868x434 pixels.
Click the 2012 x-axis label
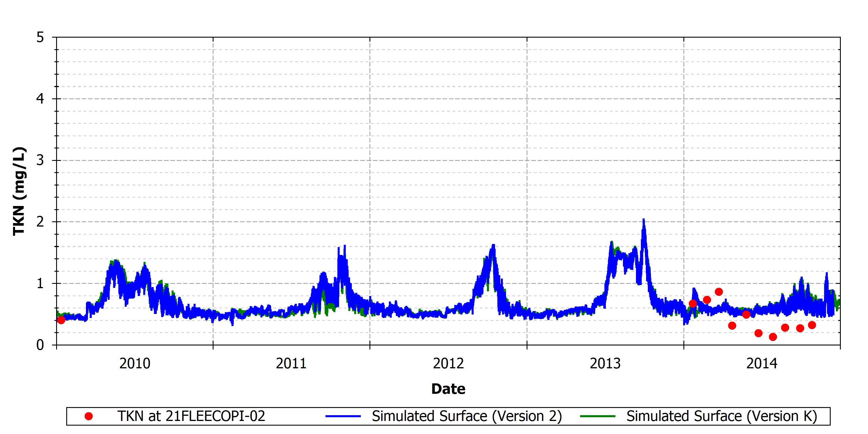click(x=448, y=364)
